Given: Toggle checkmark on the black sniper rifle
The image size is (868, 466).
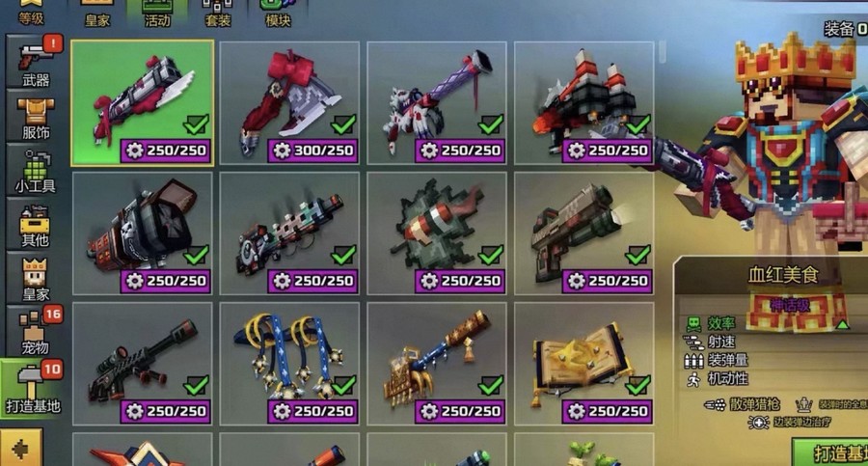Looking at the screenshot, I should click(x=196, y=385).
